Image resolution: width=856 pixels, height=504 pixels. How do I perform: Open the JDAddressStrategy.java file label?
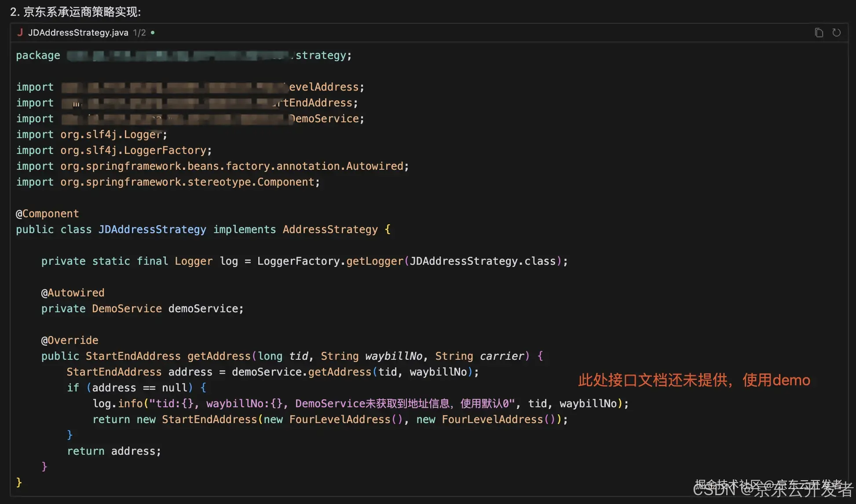pyautogui.click(x=78, y=33)
